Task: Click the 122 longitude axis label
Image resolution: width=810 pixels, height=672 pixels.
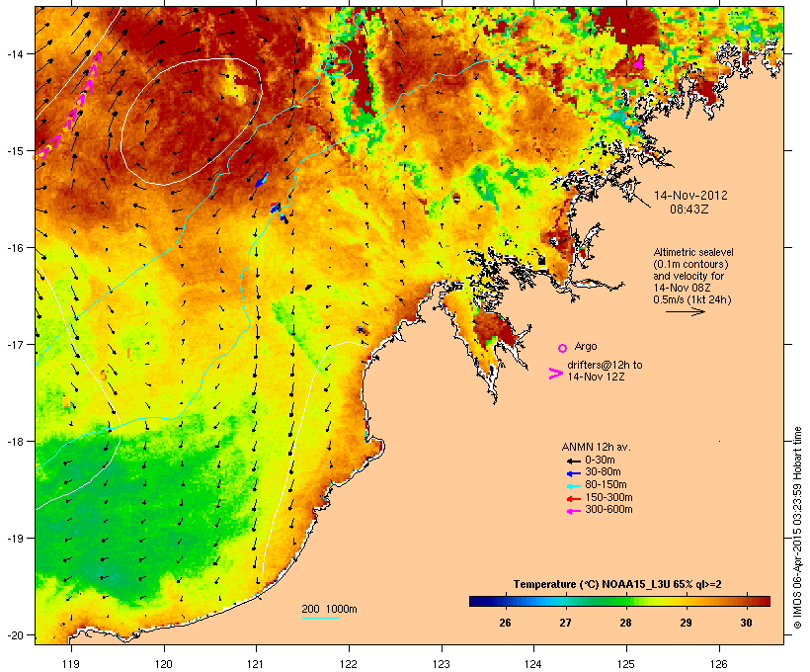Action: click(x=349, y=664)
